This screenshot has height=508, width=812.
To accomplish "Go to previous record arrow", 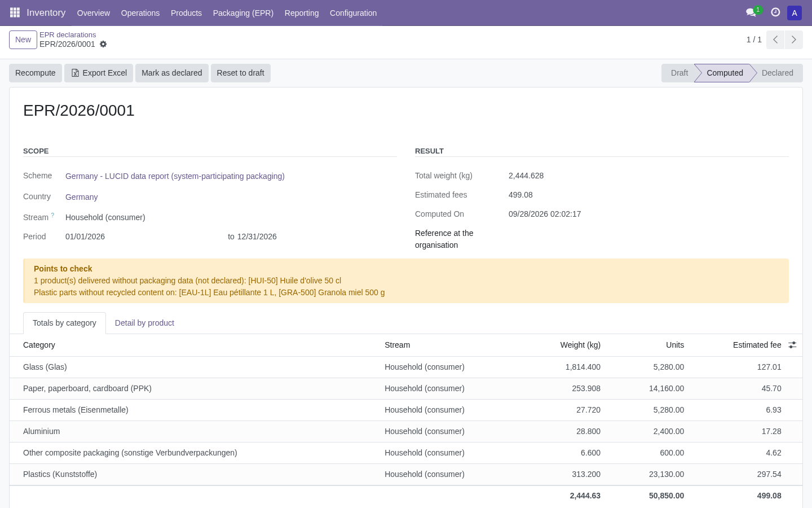I will 775,40.
